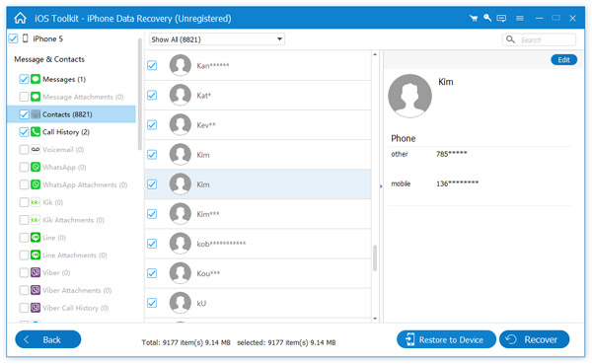Select the Line Attachments icon
Image resolution: width=592 pixels, height=364 pixels.
tap(36, 255)
